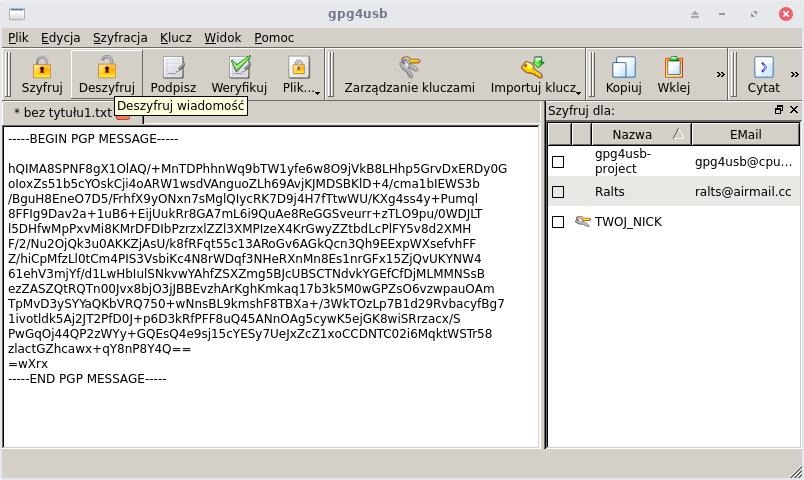Click the gpg4usb@cpu... email cell

(743, 162)
